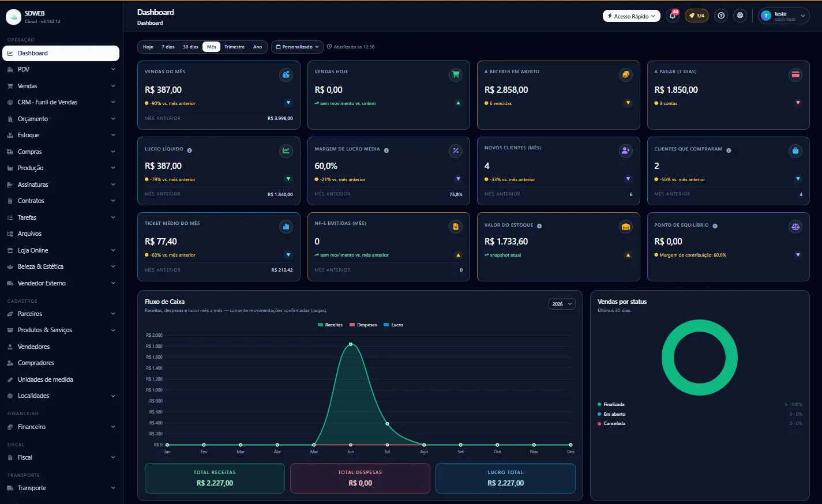This screenshot has width=822, height=504.
Task: Click the Total Receitas summary box
Action: pyautogui.click(x=215, y=478)
